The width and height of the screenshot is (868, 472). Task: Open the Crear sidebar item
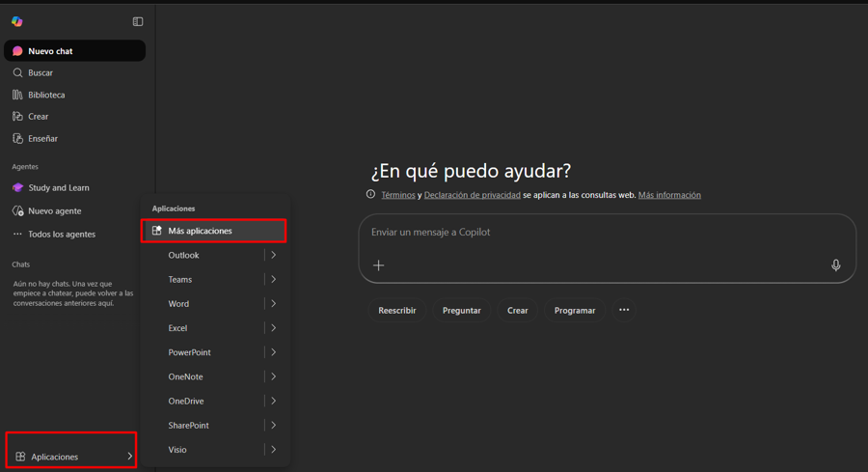[x=74, y=117]
